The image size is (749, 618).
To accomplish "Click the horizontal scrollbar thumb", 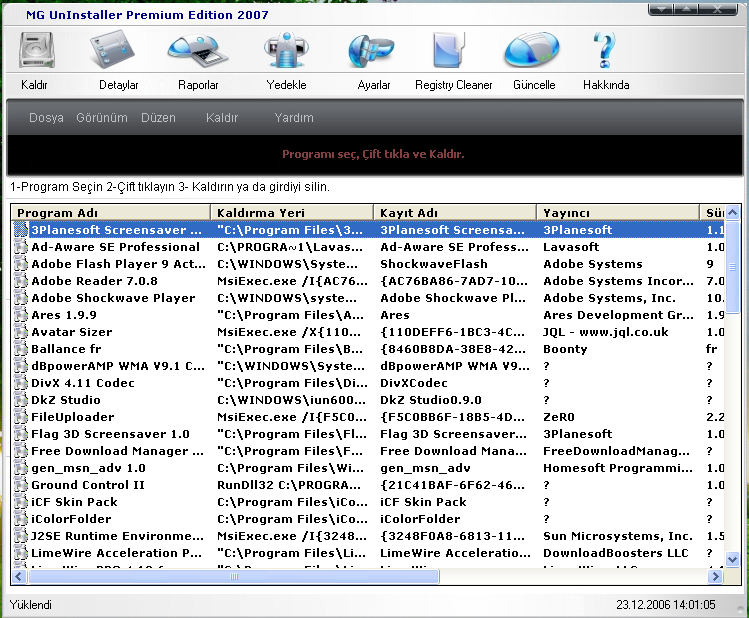I will [233, 576].
